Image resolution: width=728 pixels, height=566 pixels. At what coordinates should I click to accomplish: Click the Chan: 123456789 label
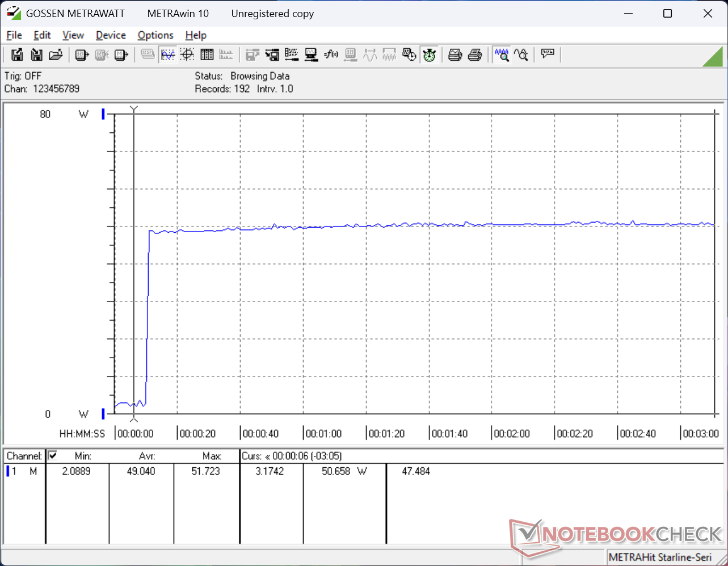42,89
